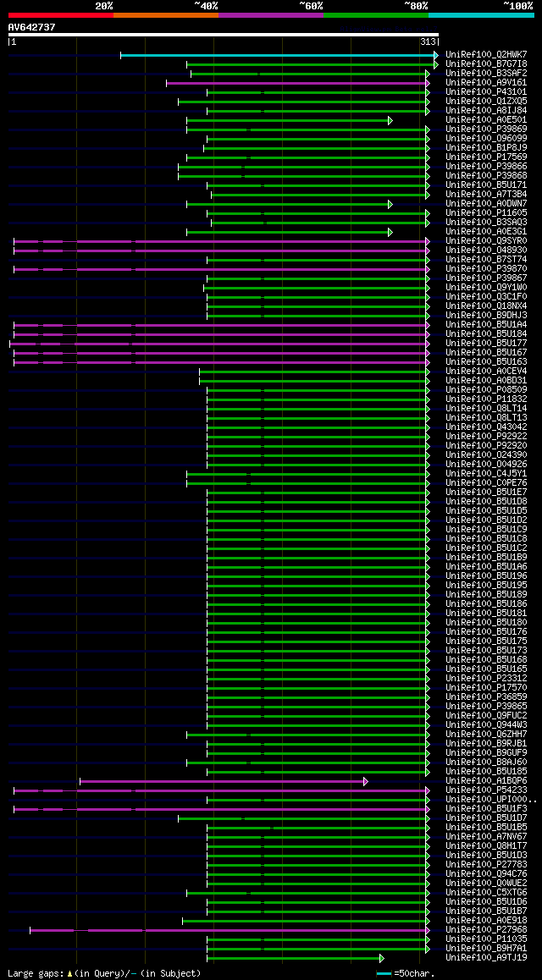Click the cyan ~100% identity legend segment

481,15
